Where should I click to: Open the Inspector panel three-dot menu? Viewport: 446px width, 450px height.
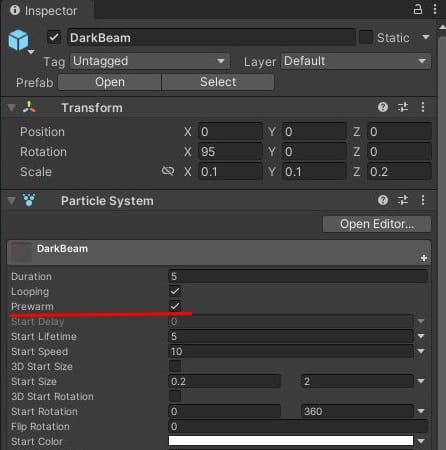pos(435,9)
